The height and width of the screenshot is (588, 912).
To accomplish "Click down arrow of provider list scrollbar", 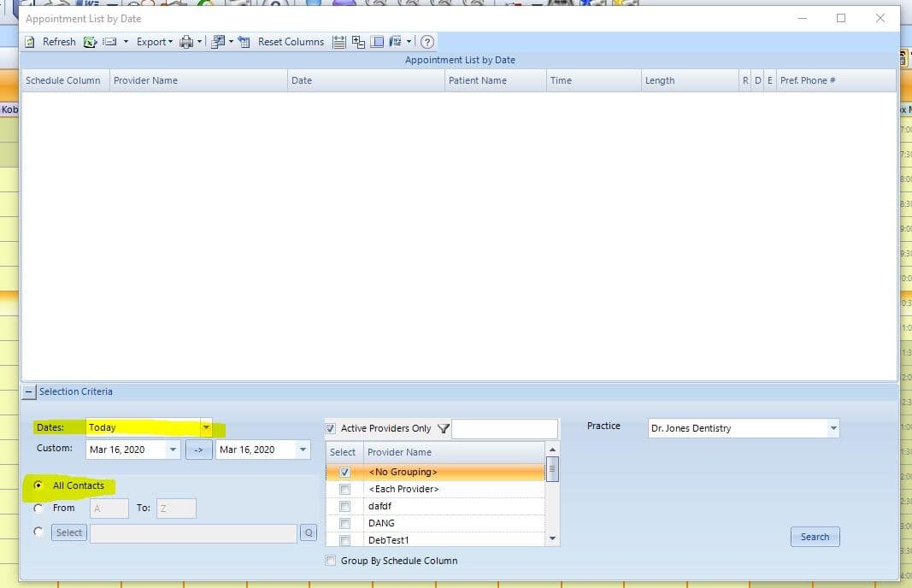I will click(x=552, y=538).
